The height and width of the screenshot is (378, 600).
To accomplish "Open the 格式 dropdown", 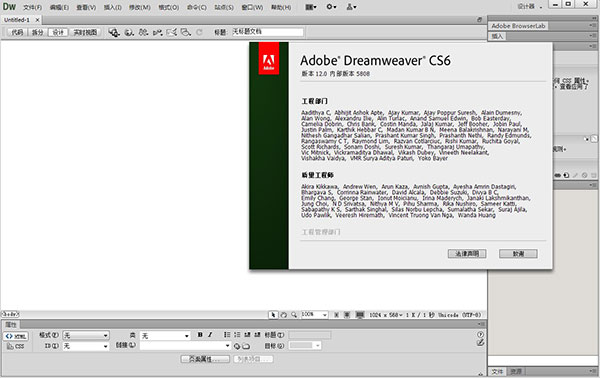I will point(86,336).
